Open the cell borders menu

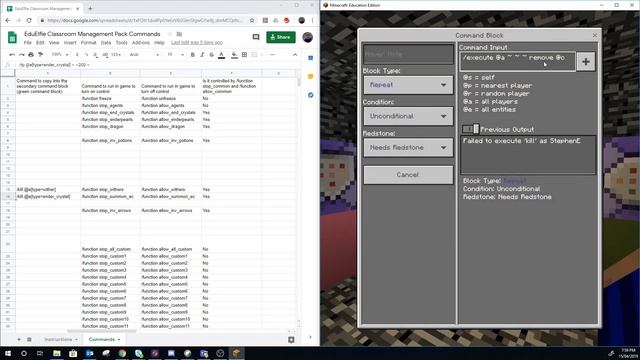(x=244, y=55)
